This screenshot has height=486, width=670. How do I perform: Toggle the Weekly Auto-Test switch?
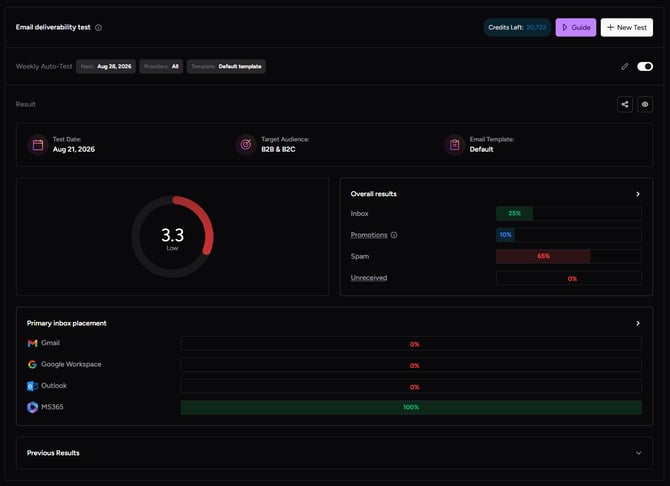click(x=645, y=66)
